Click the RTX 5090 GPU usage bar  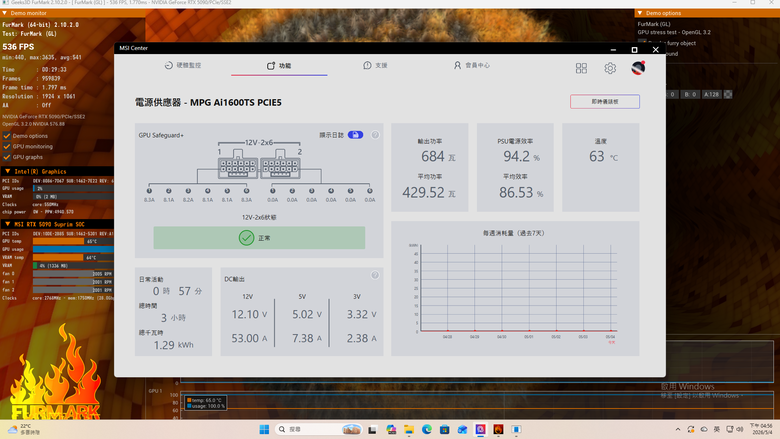point(73,249)
